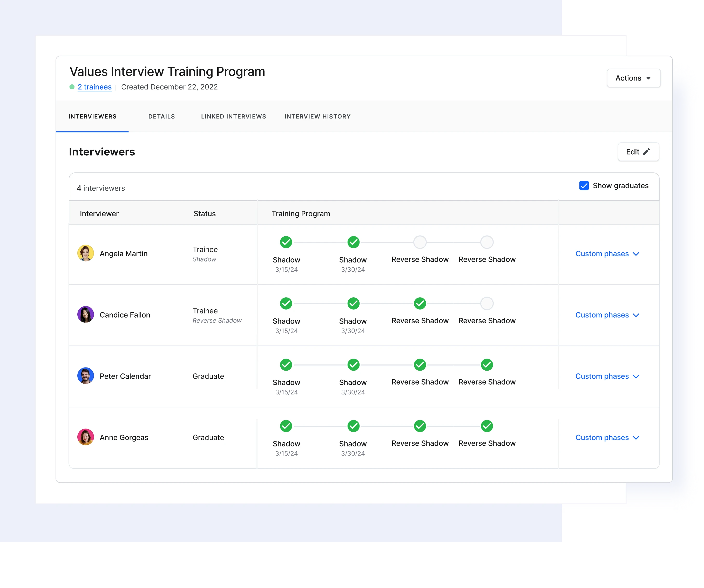The width and height of the screenshot is (704, 588).
Task: Open the Actions dropdown menu
Action: 634,78
